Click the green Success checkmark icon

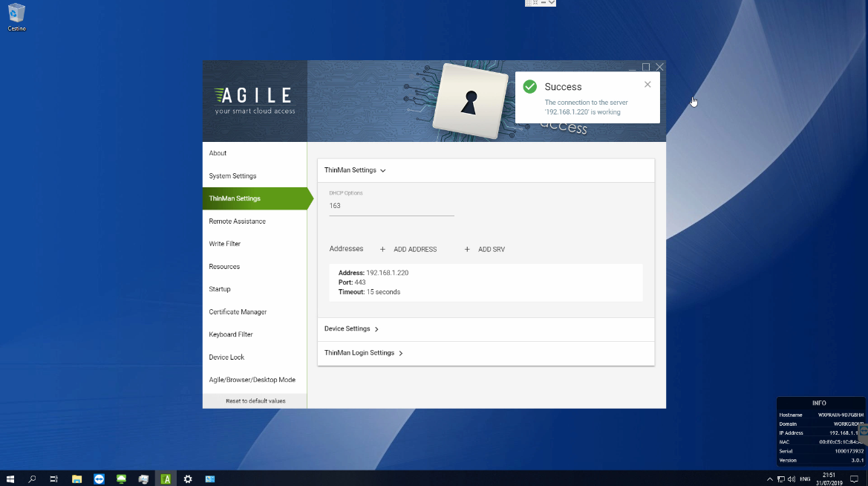(x=529, y=86)
